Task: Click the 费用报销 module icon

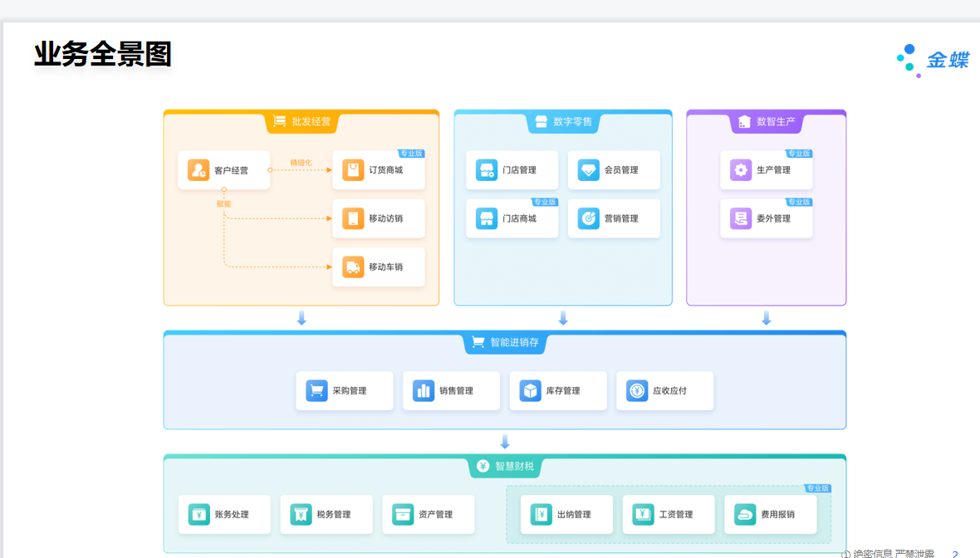Action: pos(745,514)
